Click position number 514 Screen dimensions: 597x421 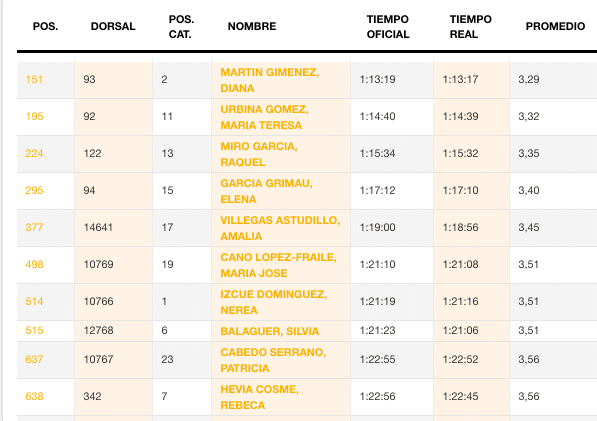[34, 301]
